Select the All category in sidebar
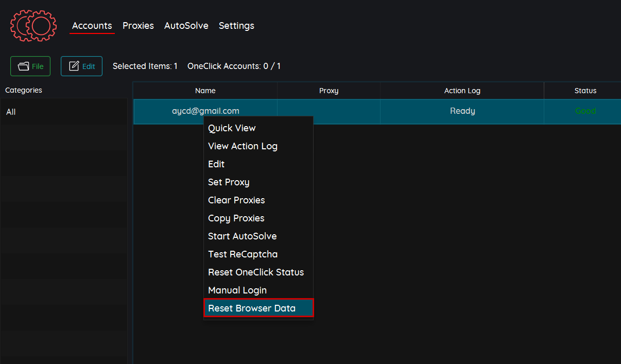Image resolution: width=621 pixels, height=364 pixels. coord(11,112)
